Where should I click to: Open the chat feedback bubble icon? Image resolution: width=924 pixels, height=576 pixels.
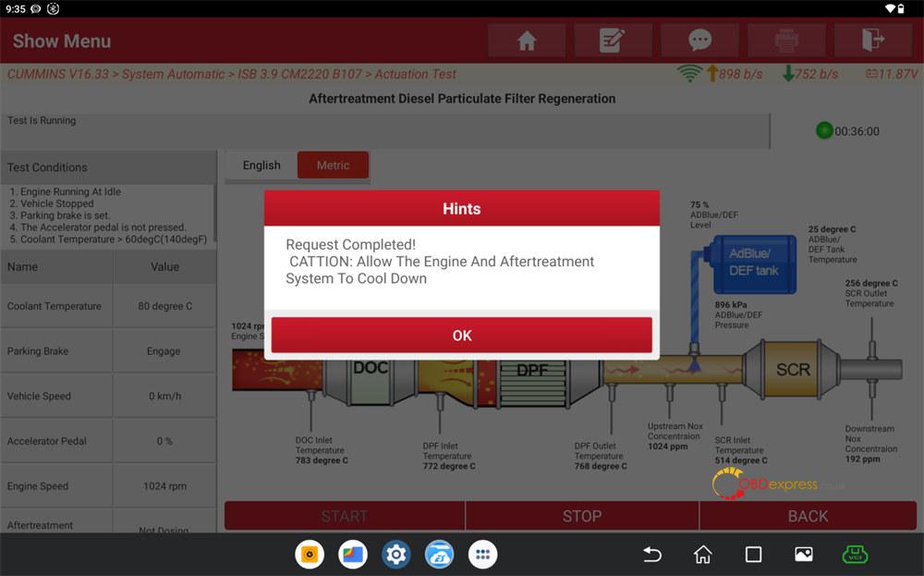699,41
